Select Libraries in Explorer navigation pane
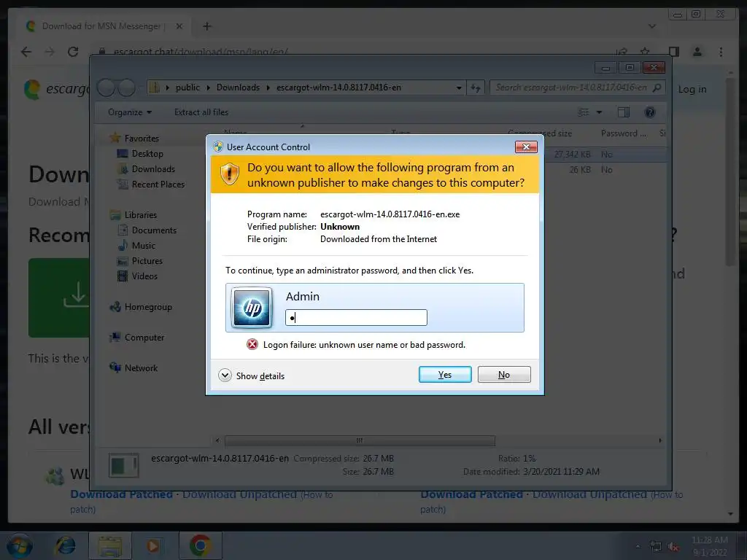The height and width of the screenshot is (560, 747). [x=141, y=215]
